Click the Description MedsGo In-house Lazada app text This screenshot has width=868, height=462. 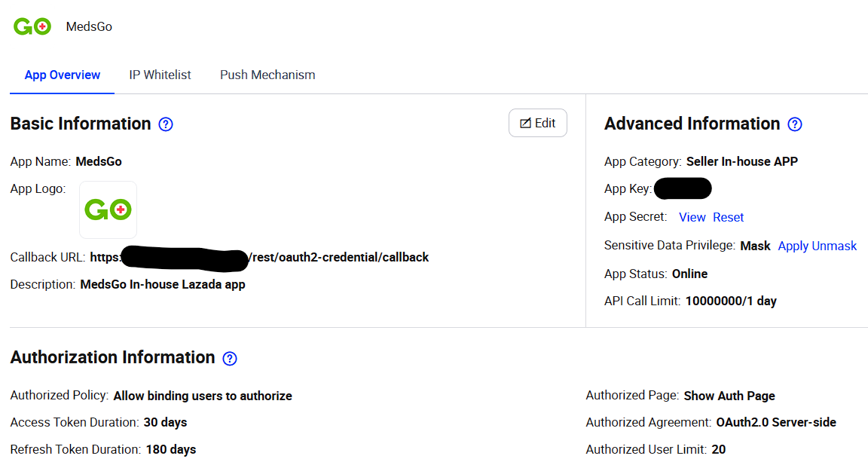[x=163, y=285]
